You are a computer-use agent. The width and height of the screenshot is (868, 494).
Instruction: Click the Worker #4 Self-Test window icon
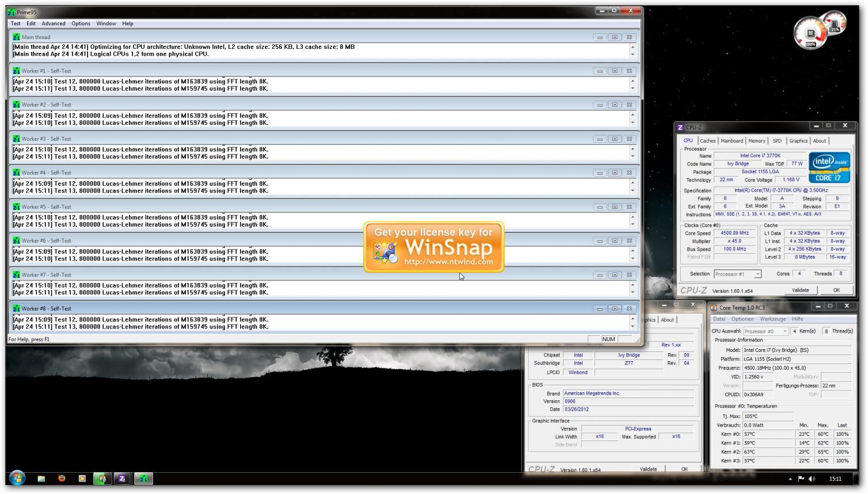pyautogui.click(x=16, y=173)
